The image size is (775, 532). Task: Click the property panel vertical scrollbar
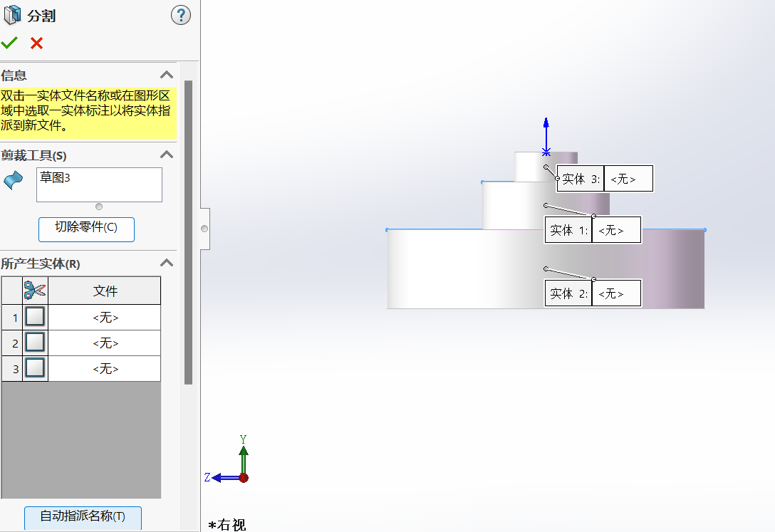[188, 232]
